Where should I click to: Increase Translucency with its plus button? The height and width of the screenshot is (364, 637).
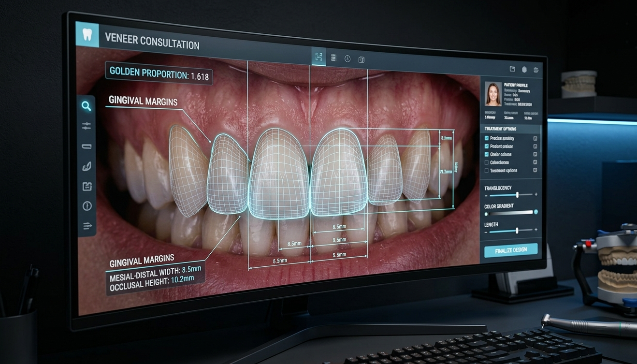coord(536,194)
